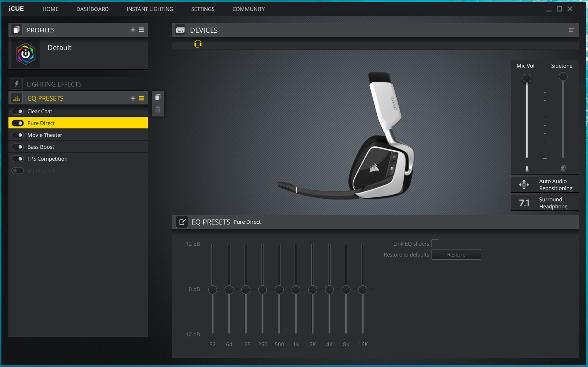Click the EQ Presets edit icon
The width and height of the screenshot is (588, 367).
182,222
